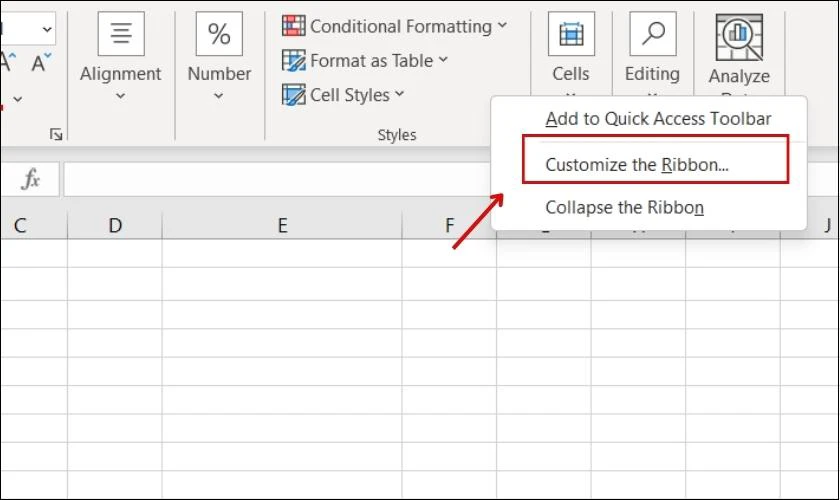Open the Alignment group icon
The height and width of the screenshot is (500, 840).
(121, 34)
